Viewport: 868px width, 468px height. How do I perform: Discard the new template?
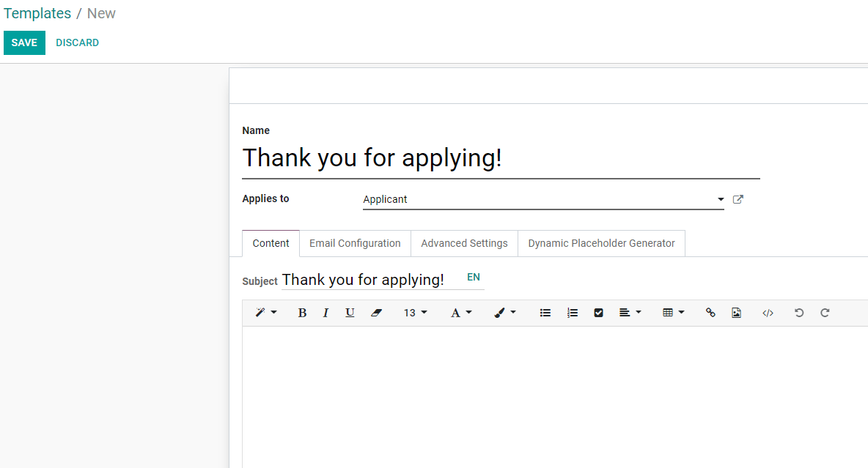(77, 42)
